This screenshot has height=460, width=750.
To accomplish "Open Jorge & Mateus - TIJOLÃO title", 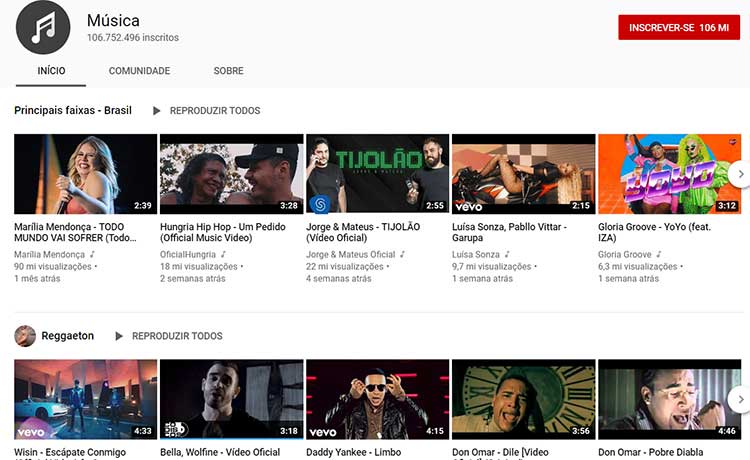I will coord(363,232).
